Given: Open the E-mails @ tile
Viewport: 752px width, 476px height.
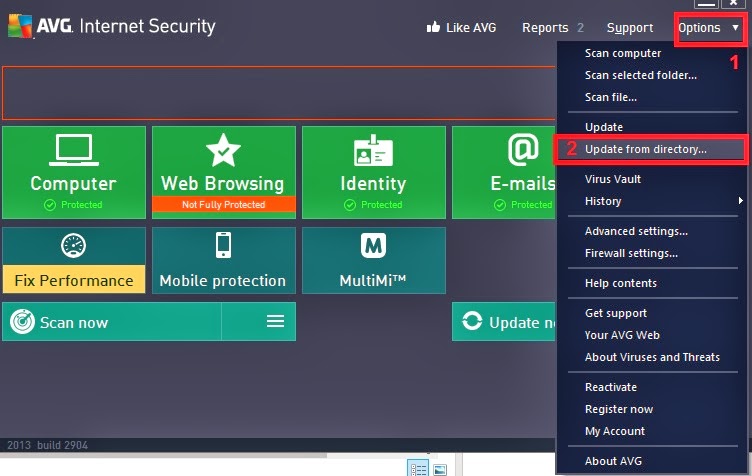Looking at the screenshot, I should pos(504,173).
